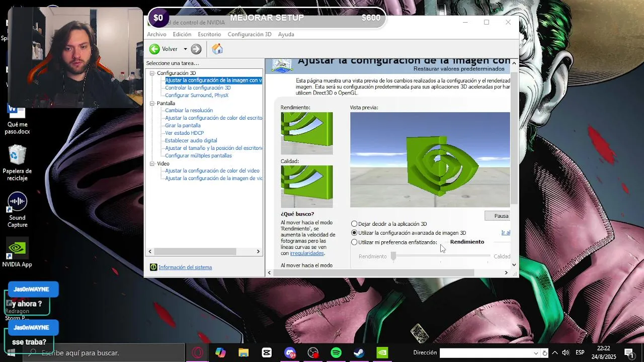
Task: Open the Ayuda menu
Action: pos(286,34)
